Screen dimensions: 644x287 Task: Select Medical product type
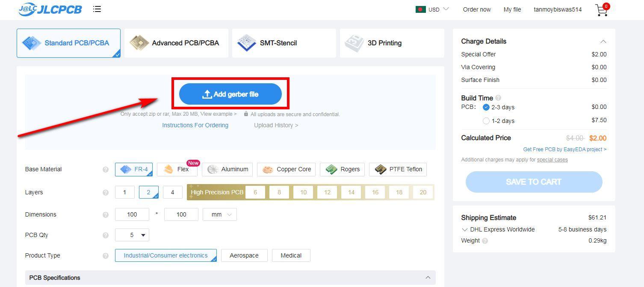tap(291, 255)
